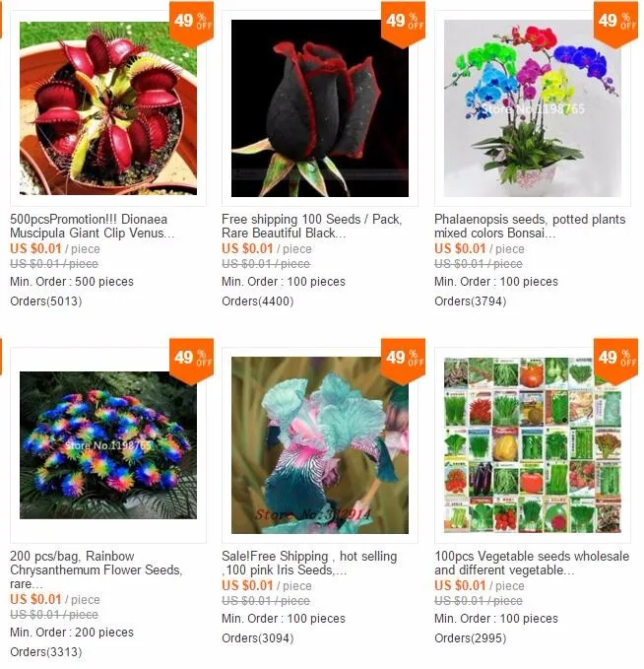Open the Rare Beautiful Black seeds title link

[x=312, y=227]
